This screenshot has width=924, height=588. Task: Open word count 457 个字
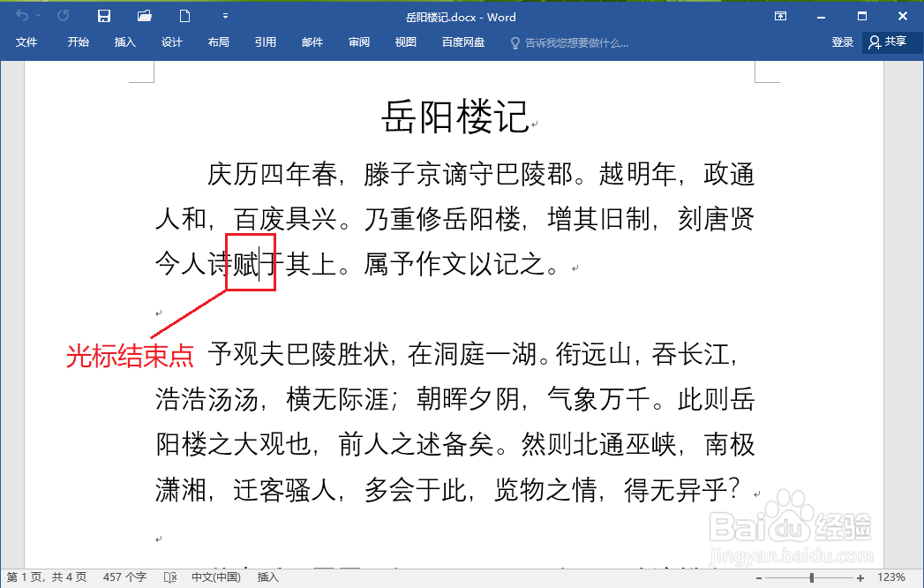124,577
